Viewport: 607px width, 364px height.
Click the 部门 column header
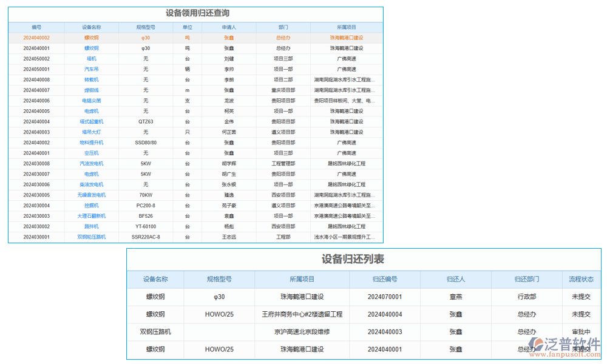[283, 27]
